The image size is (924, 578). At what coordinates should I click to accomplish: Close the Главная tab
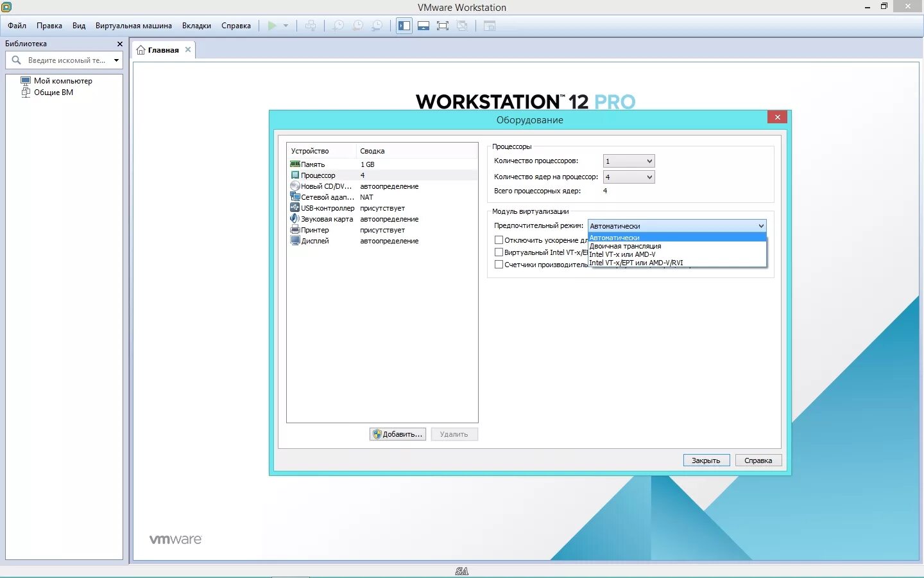click(x=188, y=49)
